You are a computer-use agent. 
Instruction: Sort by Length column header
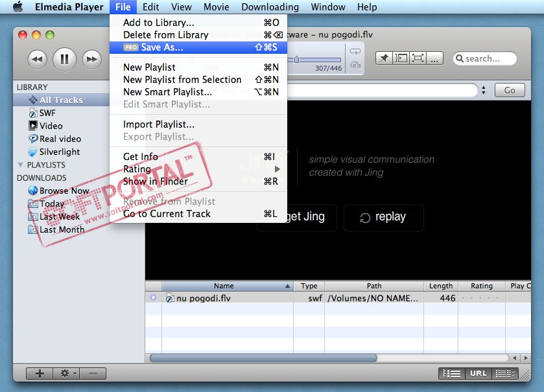point(441,286)
